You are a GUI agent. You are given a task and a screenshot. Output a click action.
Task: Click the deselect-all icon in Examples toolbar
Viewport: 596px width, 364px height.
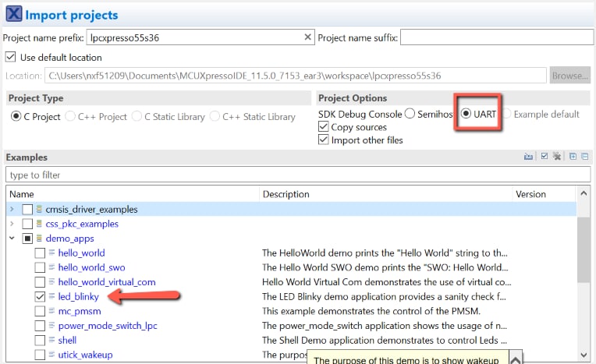pyautogui.click(x=557, y=157)
